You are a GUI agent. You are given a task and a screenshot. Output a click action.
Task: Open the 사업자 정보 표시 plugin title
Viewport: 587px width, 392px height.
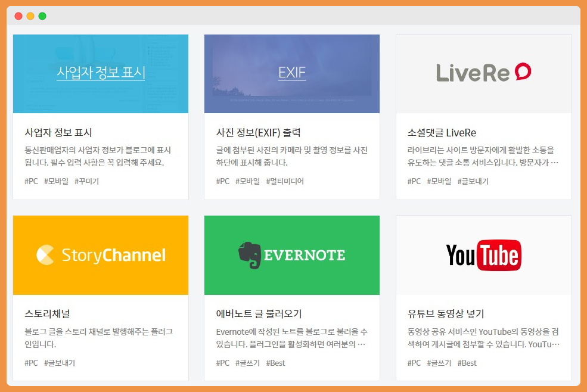58,132
